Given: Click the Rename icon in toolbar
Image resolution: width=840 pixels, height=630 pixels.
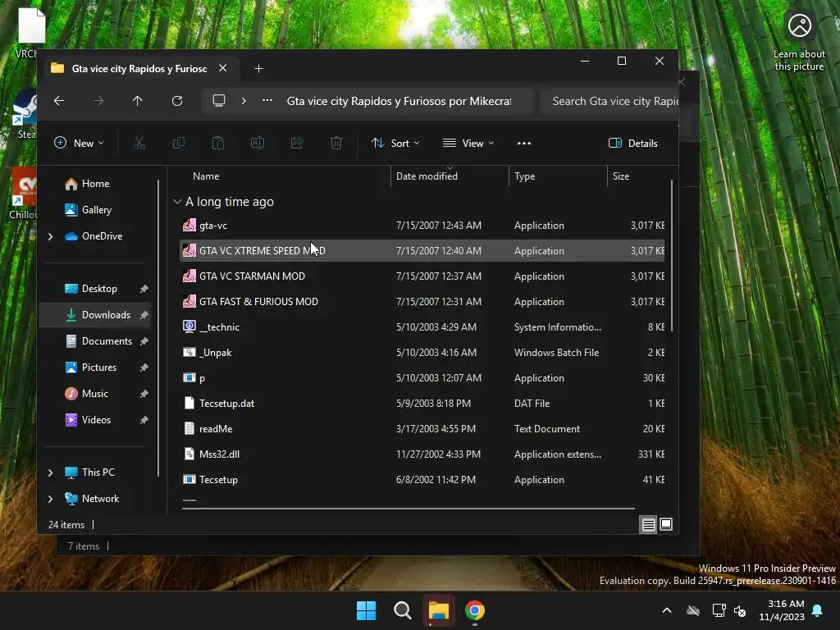Looking at the screenshot, I should (258, 143).
